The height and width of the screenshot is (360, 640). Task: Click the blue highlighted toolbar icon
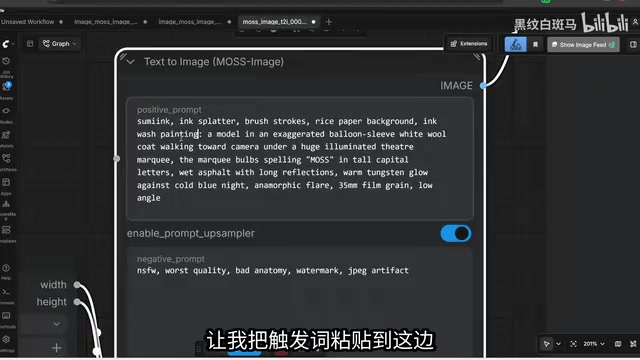click(516, 44)
